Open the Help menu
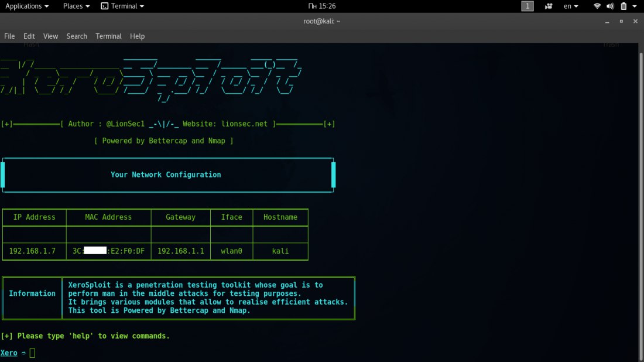644x362 pixels. (x=137, y=36)
